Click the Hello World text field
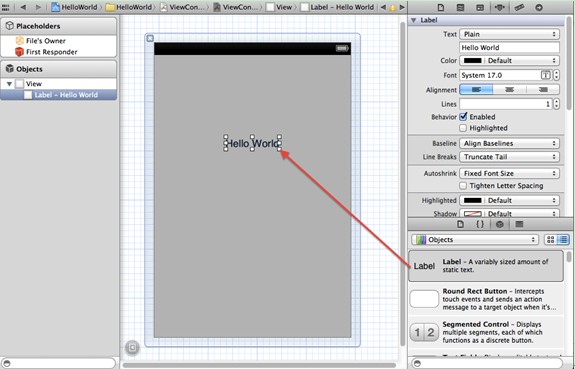This screenshot has width=575, height=369. 509,47
